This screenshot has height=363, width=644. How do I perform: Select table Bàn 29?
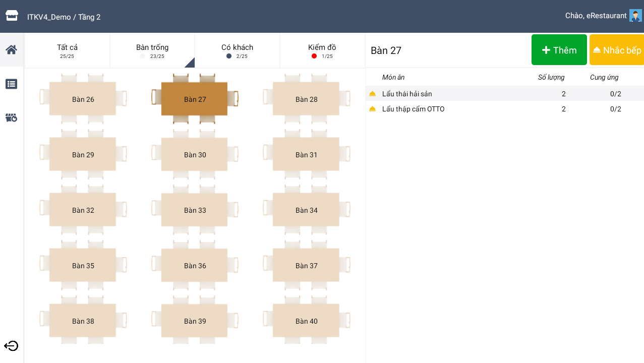click(x=83, y=155)
